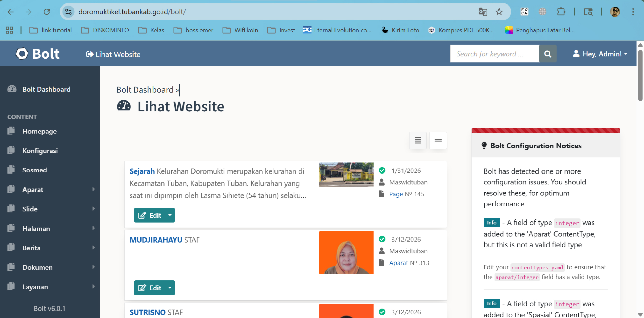Image resolution: width=644 pixels, height=318 pixels.
Task: Click the translate page icon
Action: click(x=483, y=12)
